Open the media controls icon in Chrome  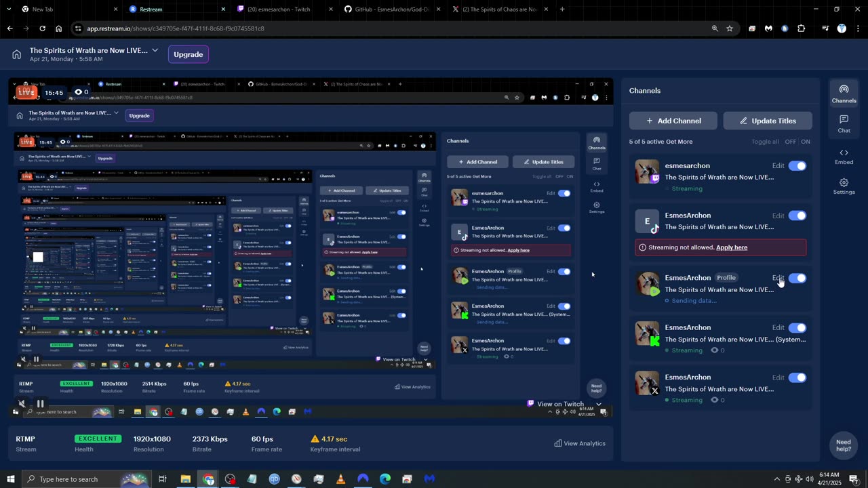[x=825, y=28]
